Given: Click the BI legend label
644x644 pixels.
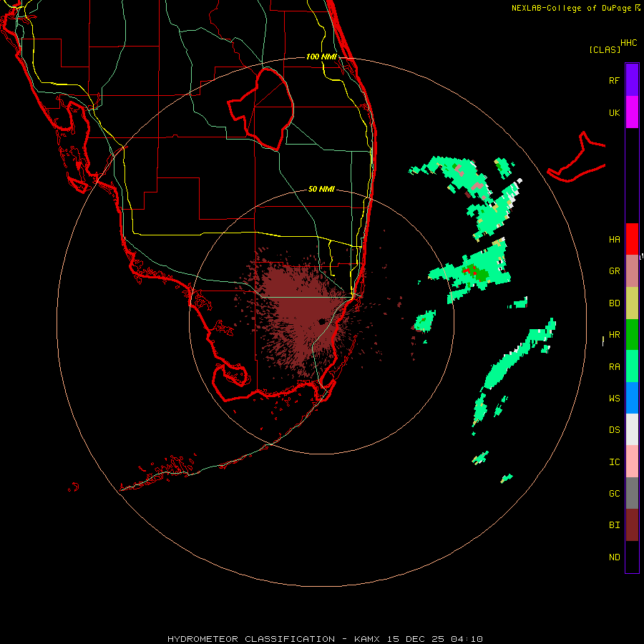Looking at the screenshot, I should click(615, 525).
